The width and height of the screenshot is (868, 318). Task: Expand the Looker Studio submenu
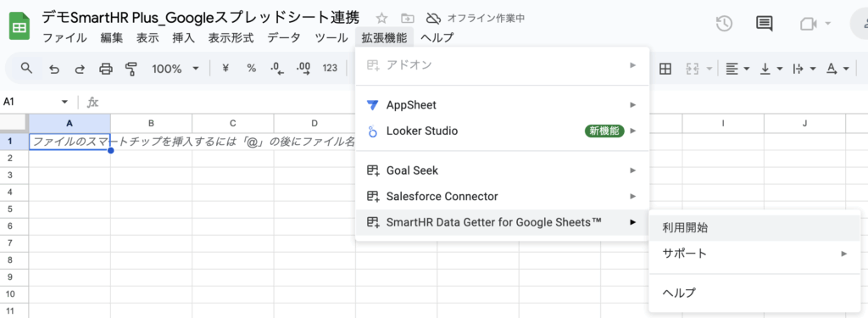(x=502, y=131)
